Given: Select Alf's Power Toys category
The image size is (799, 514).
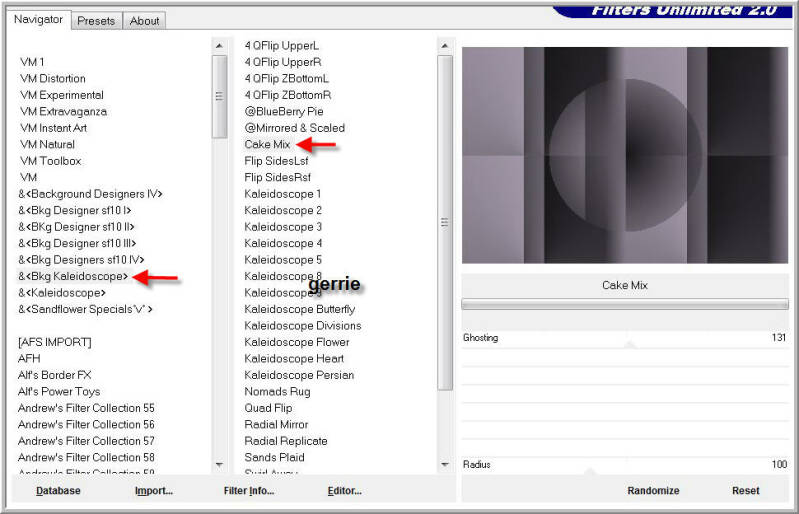Looking at the screenshot, I should 59,391.
